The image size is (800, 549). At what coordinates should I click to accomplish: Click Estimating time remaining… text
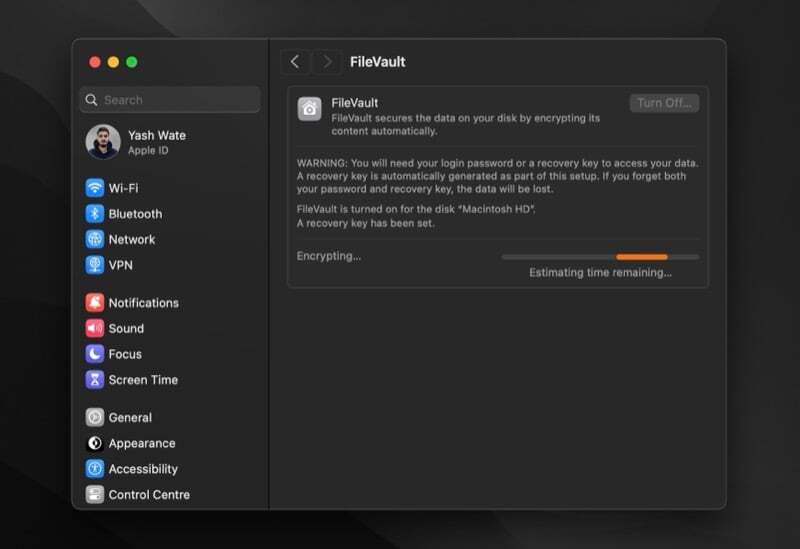click(x=600, y=272)
